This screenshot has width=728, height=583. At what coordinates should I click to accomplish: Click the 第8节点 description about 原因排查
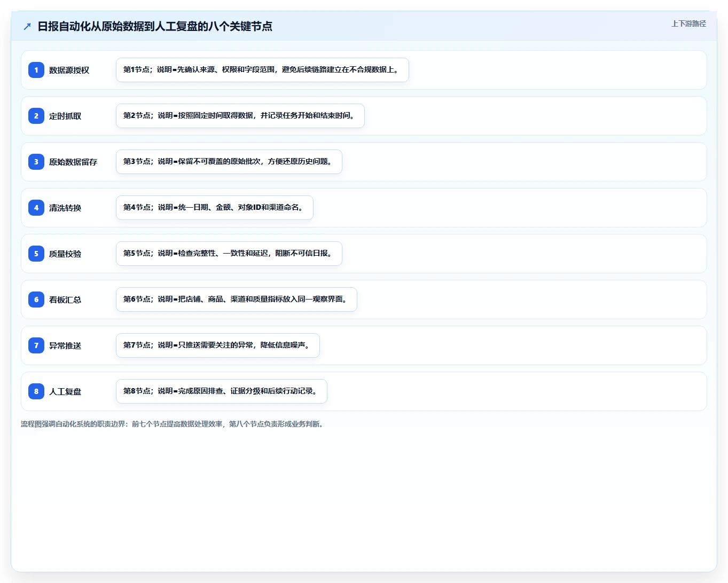point(222,391)
